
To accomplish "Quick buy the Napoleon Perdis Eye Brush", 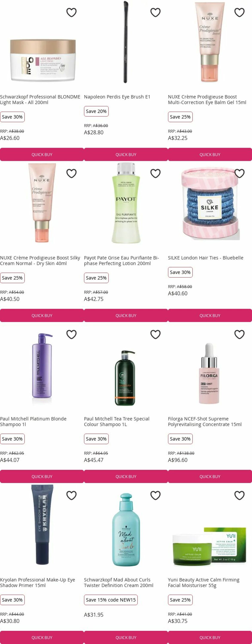I will tap(126, 155).
